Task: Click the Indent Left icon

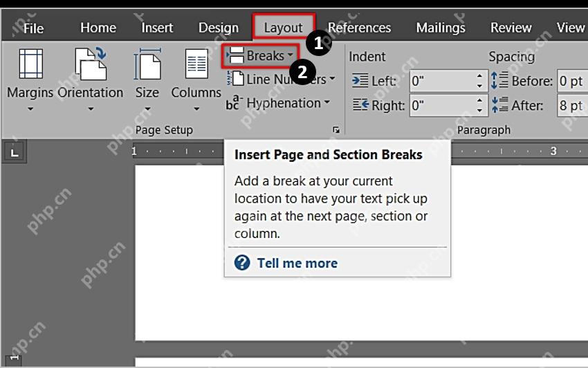Action: (360, 81)
